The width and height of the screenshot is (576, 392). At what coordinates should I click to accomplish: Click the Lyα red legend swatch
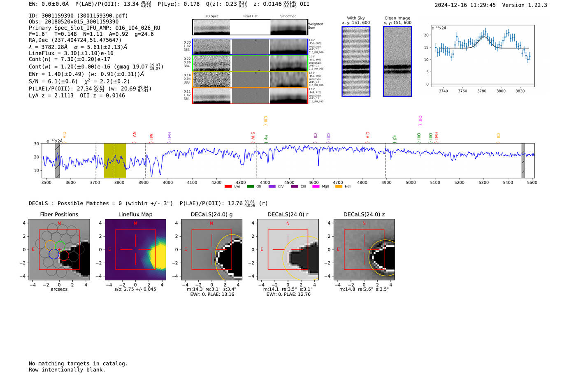coord(228,187)
